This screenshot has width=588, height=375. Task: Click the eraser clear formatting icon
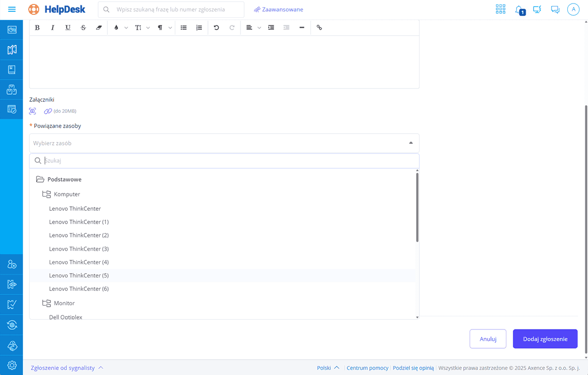[98, 28]
